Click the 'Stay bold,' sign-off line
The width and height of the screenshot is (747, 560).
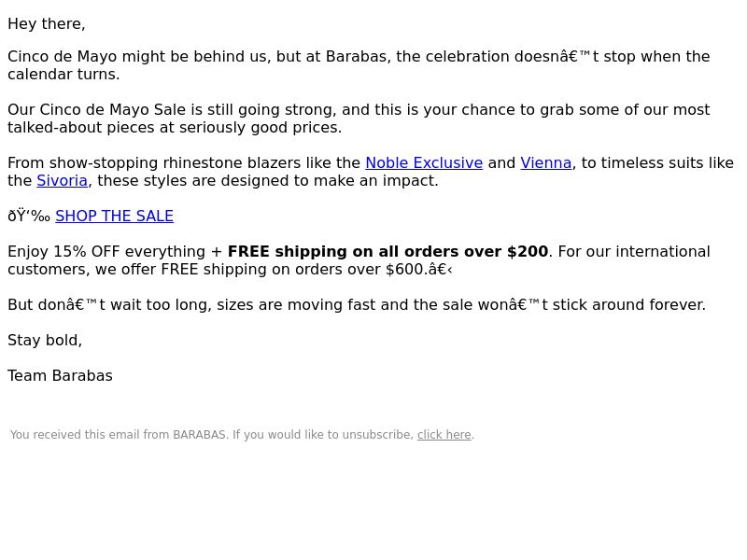pyautogui.click(x=45, y=341)
